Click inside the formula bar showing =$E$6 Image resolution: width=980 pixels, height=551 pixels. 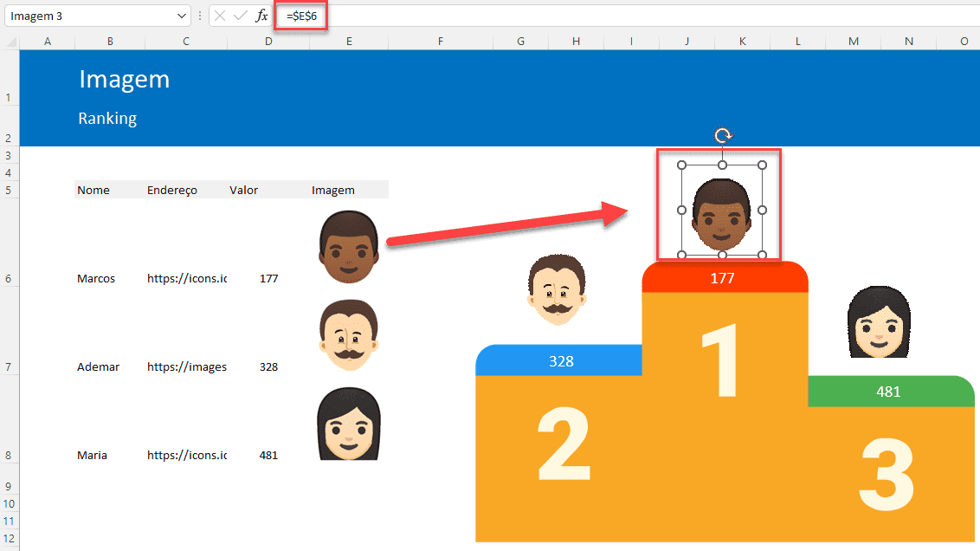click(x=300, y=15)
